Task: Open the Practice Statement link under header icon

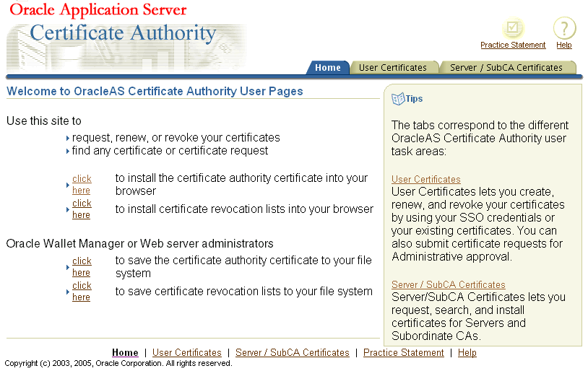Action: coord(513,45)
